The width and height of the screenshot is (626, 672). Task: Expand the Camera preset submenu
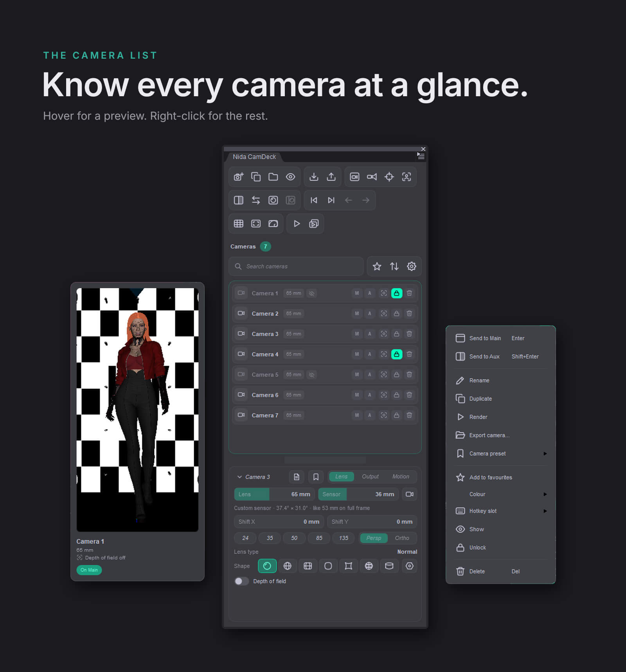click(500, 454)
